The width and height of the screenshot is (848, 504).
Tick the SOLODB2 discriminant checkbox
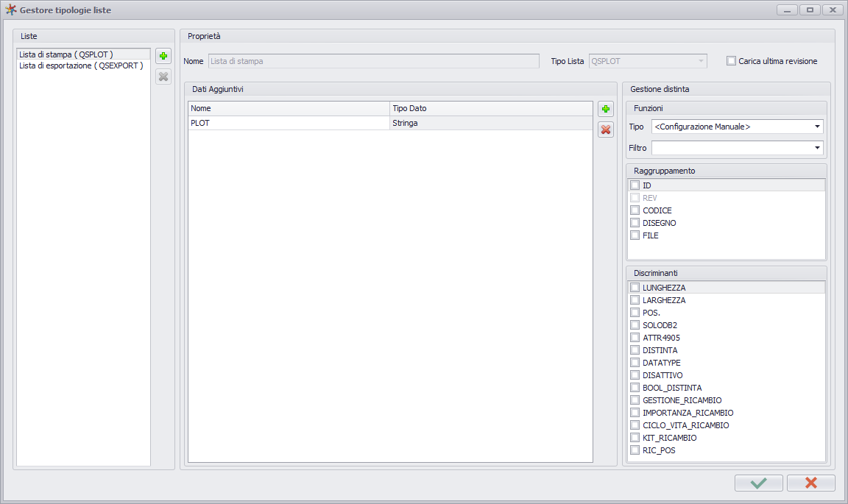[x=635, y=325]
